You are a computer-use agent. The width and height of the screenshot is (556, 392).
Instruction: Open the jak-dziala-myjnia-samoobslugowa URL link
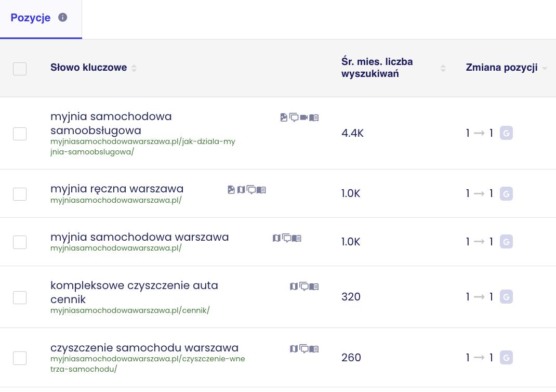coord(143,147)
